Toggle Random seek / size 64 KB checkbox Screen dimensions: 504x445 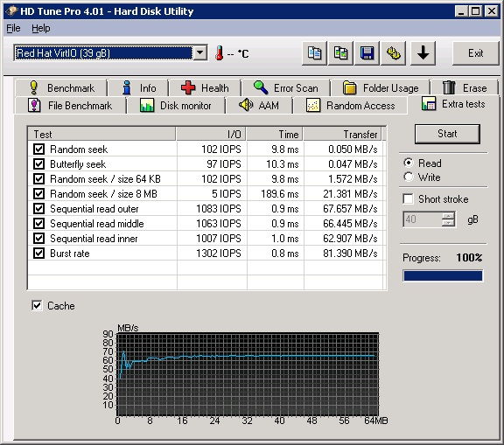point(38,179)
